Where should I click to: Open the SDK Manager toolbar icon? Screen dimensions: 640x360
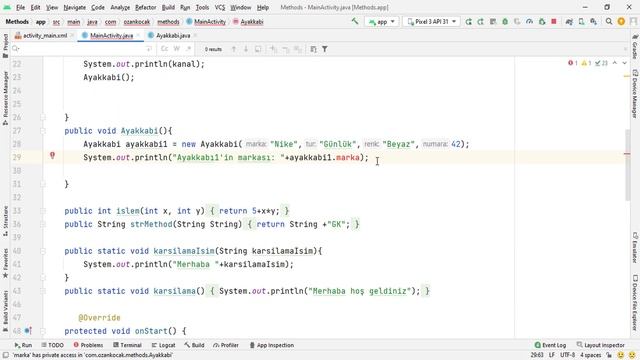pos(593,22)
